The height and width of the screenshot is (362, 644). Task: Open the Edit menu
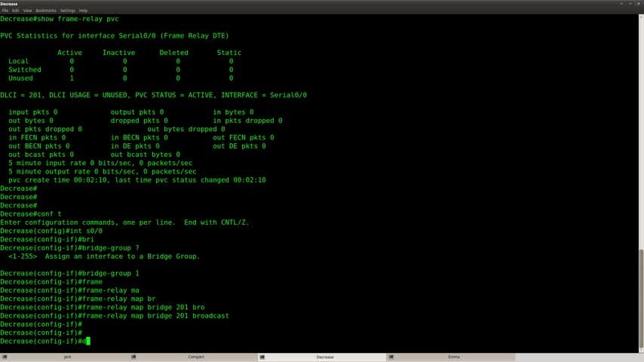(x=15, y=11)
